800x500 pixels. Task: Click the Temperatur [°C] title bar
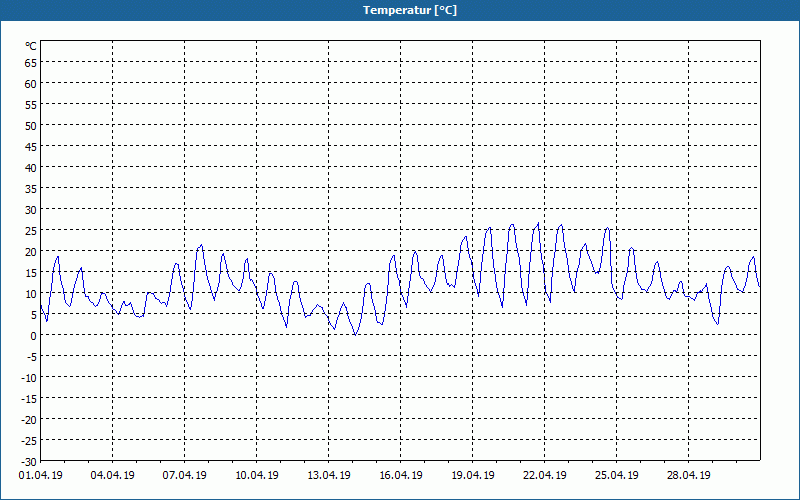400,10
